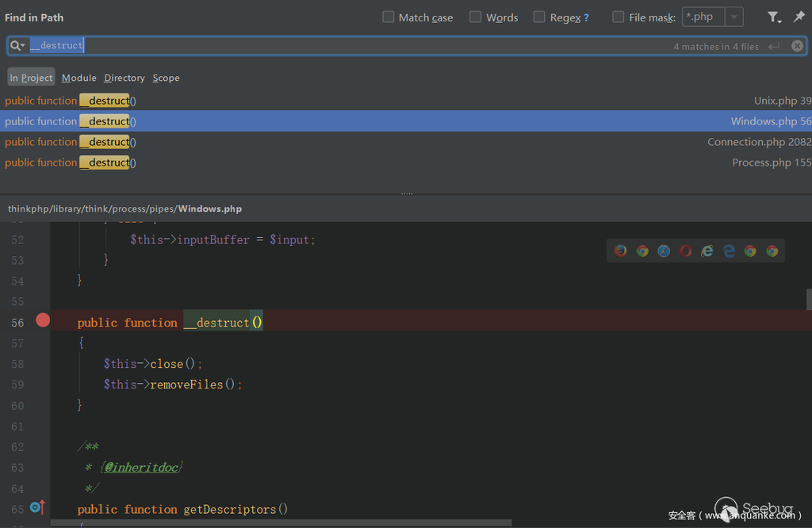The height and width of the screenshot is (528, 812).
Task: Enable the Regex checkbox
Action: click(539, 17)
